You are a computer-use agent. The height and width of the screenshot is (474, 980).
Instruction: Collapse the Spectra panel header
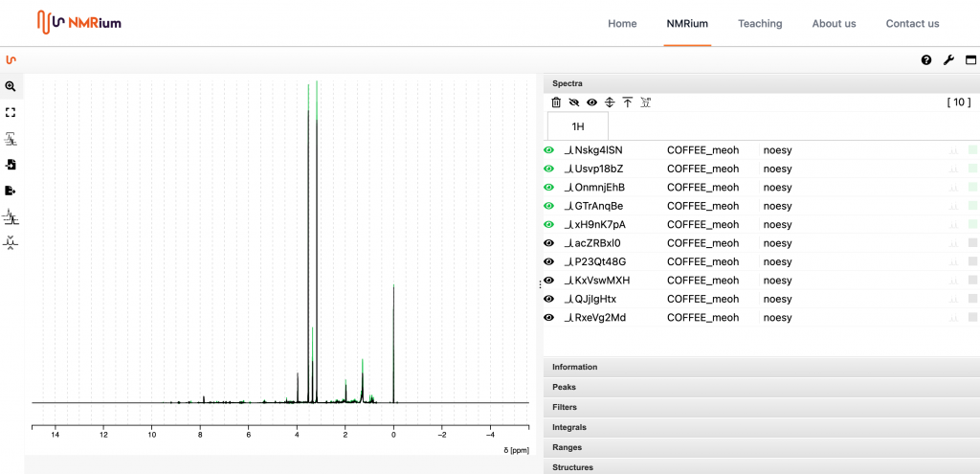click(761, 83)
